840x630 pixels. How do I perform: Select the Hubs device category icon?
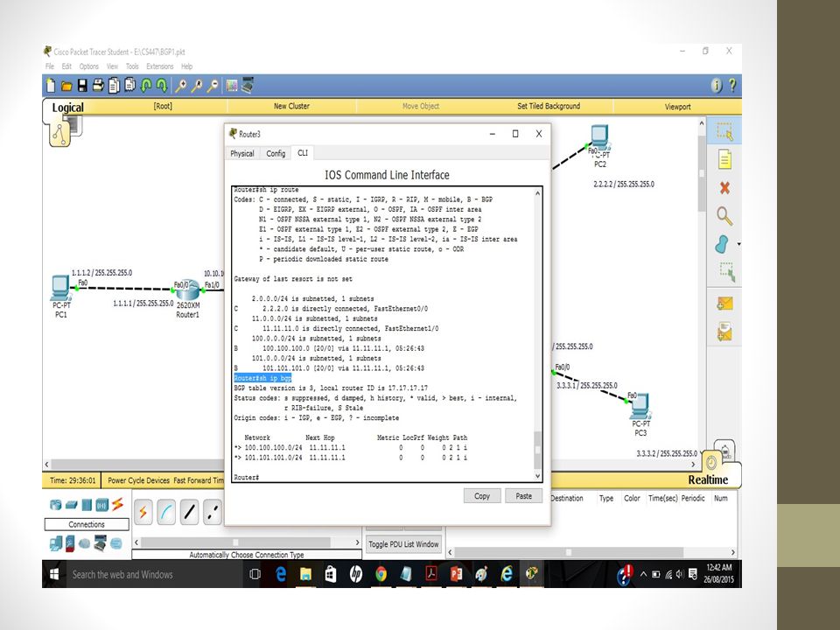tap(87, 505)
